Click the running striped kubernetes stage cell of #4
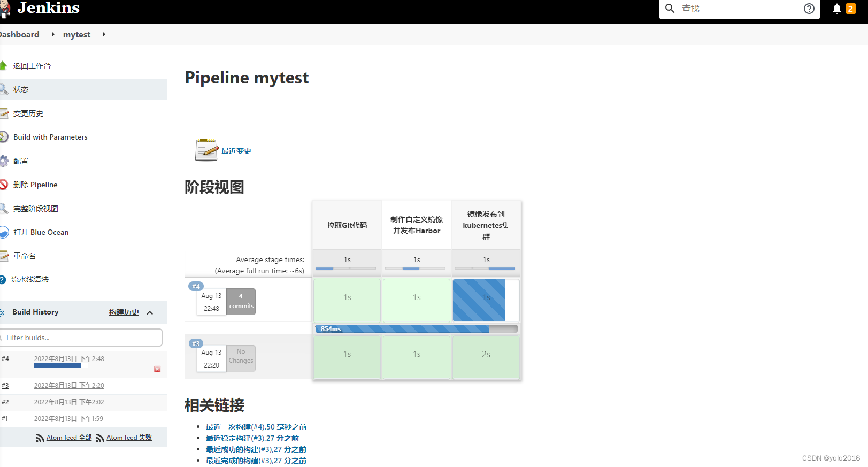 click(486, 300)
